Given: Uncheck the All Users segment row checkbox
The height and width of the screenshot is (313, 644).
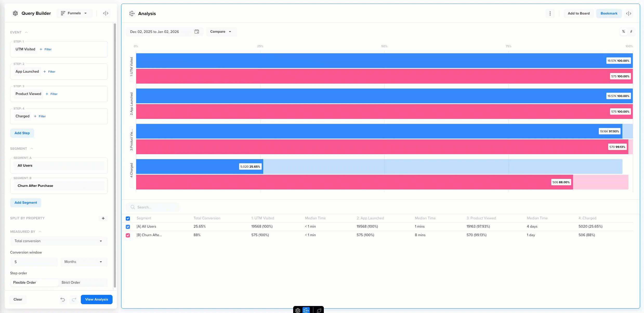Looking at the screenshot, I should pos(128,227).
